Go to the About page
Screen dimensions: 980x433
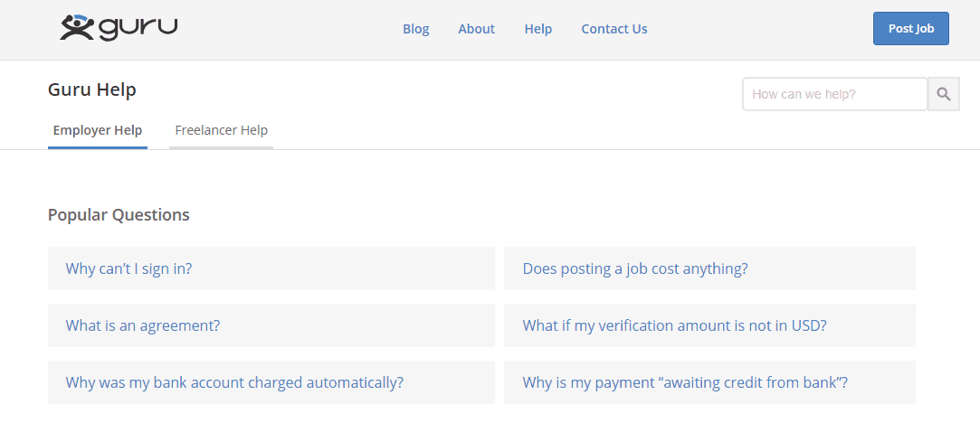(476, 29)
